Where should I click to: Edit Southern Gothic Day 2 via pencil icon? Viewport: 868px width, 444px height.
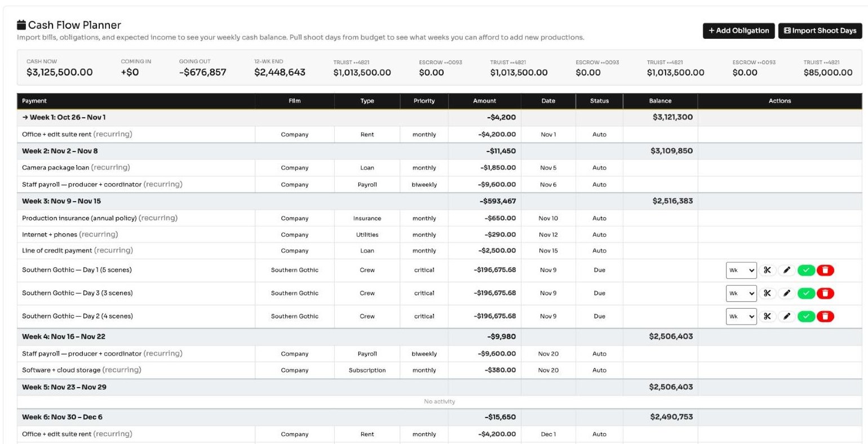coord(787,316)
